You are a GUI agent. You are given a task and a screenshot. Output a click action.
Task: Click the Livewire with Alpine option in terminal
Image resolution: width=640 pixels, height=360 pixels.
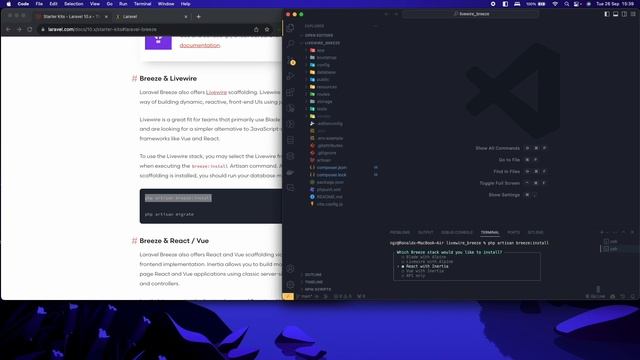(429, 262)
